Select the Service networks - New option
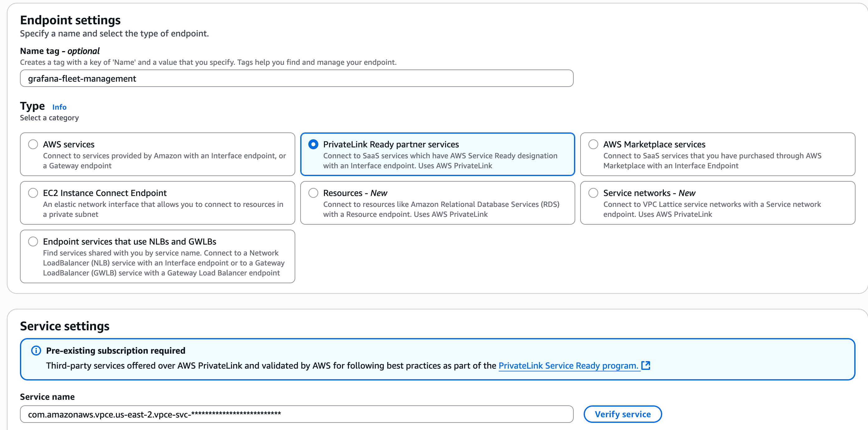Viewport: 868px width, 430px height. click(x=593, y=193)
